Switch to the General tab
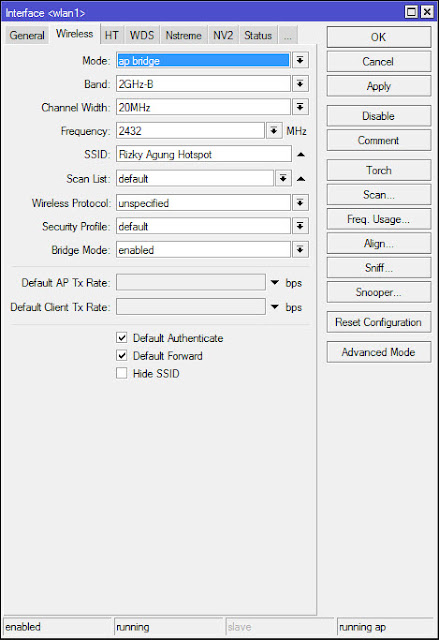This screenshot has height=640, width=439. point(27,35)
